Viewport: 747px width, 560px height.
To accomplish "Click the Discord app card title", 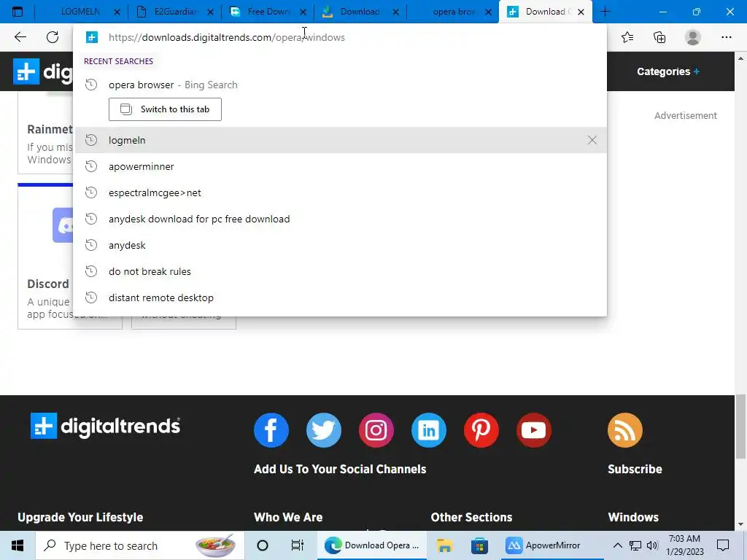I will click(47, 284).
